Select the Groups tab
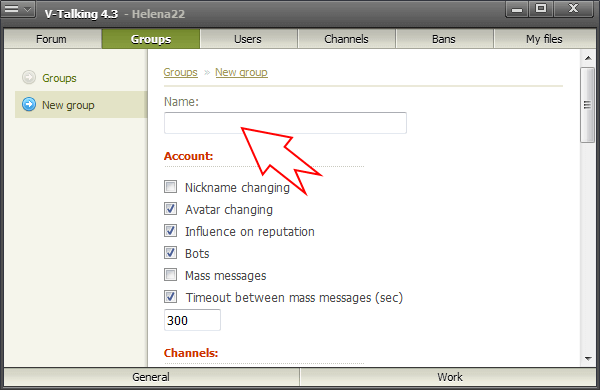Image resolution: width=600 pixels, height=390 pixels. (151, 39)
